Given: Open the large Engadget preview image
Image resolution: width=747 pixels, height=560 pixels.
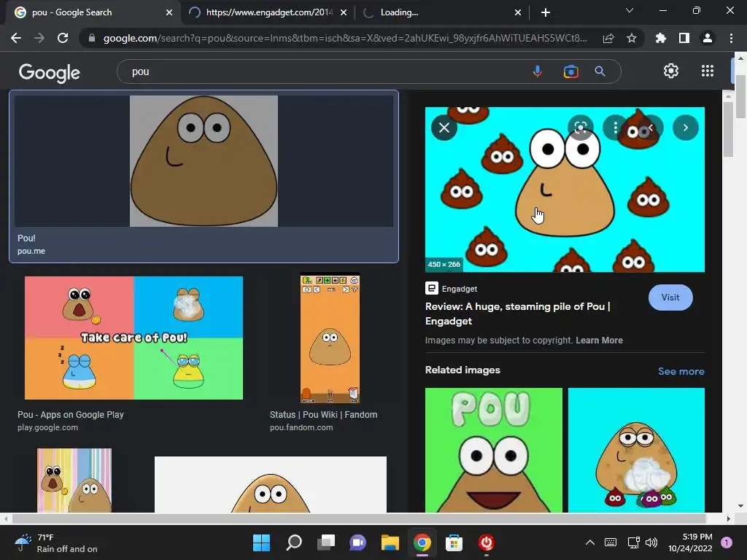Looking at the screenshot, I should (565, 190).
